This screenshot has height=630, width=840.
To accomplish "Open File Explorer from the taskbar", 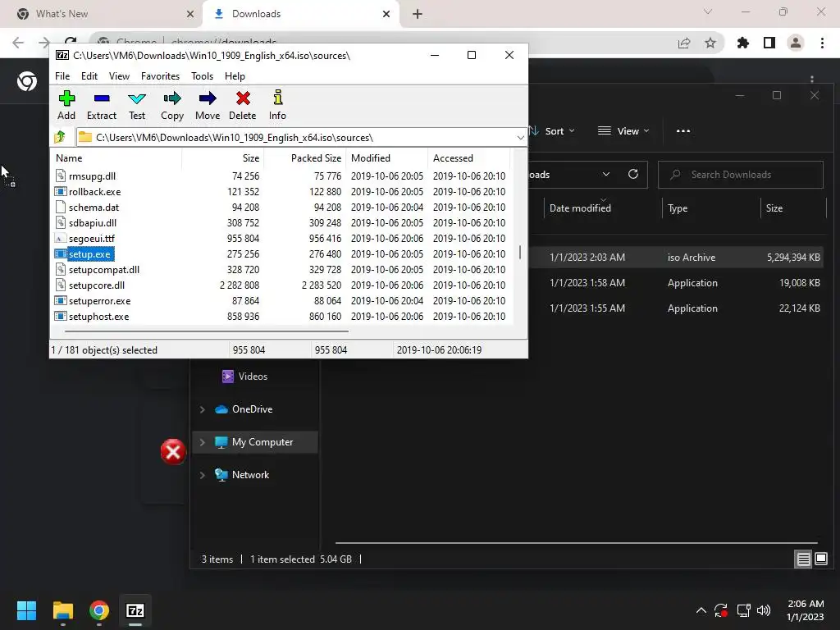I will [x=62, y=610].
